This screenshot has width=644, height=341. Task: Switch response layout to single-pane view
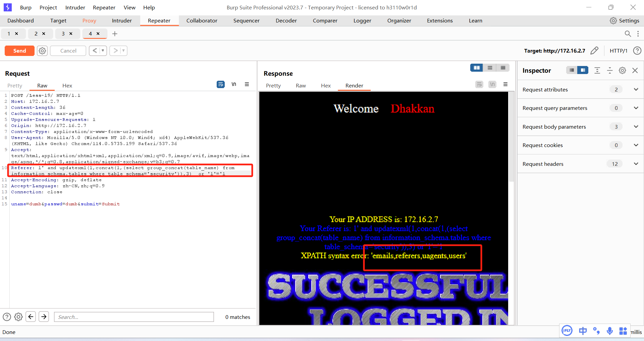tap(502, 67)
